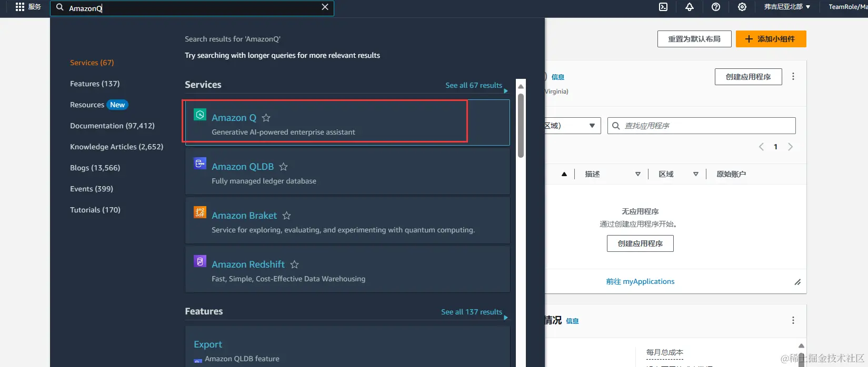
Task: Open the services grid menu icon
Action: click(20, 7)
